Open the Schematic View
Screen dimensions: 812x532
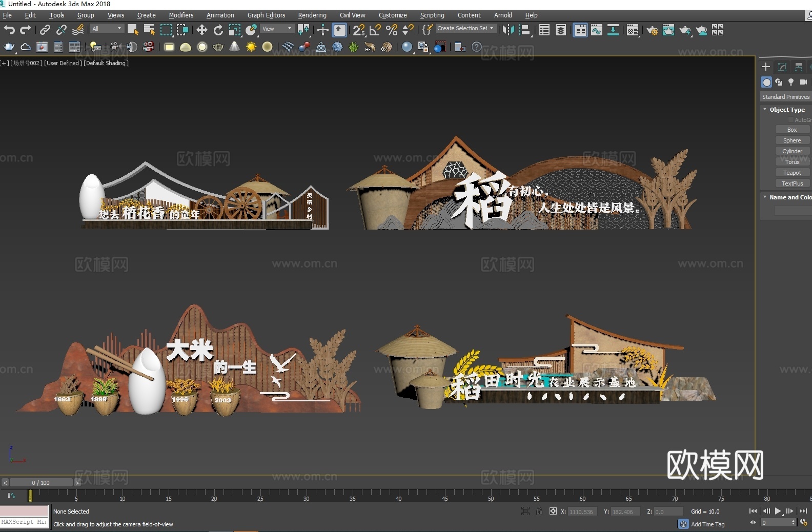pos(613,30)
